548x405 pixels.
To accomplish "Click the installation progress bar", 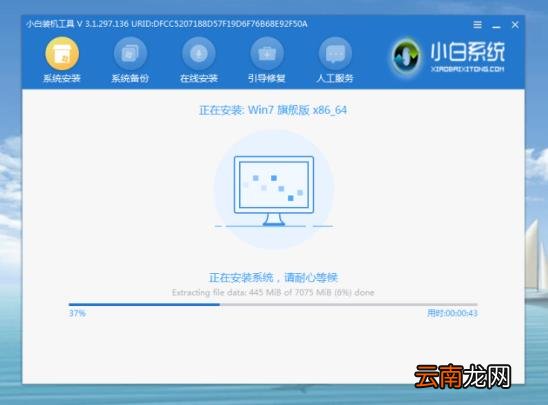I will [x=273, y=304].
